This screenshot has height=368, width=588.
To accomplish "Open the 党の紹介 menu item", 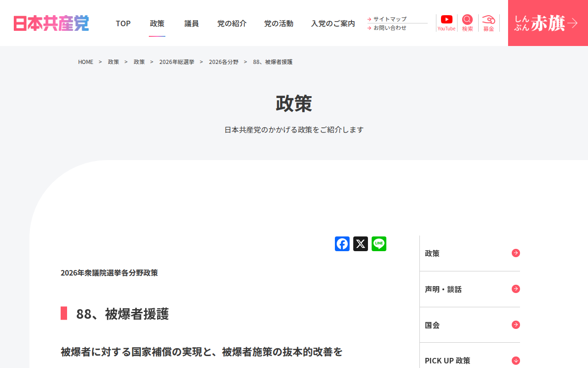I will [232, 23].
